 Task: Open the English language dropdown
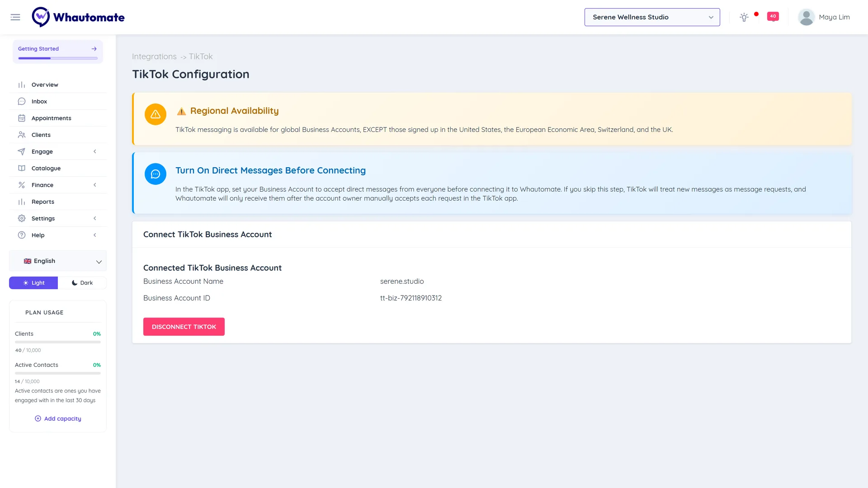point(58,261)
